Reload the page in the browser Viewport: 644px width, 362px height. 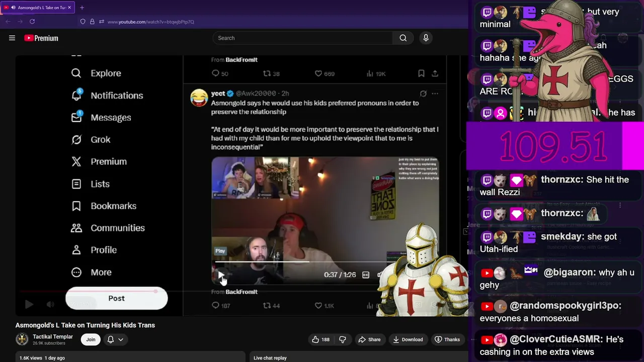tap(32, 22)
